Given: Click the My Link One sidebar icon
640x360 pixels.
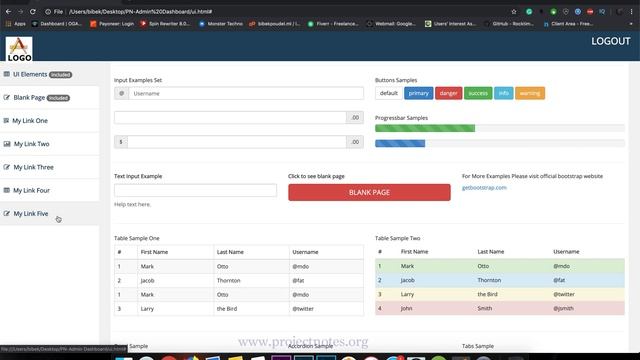Looking at the screenshot, I should (x=6, y=121).
